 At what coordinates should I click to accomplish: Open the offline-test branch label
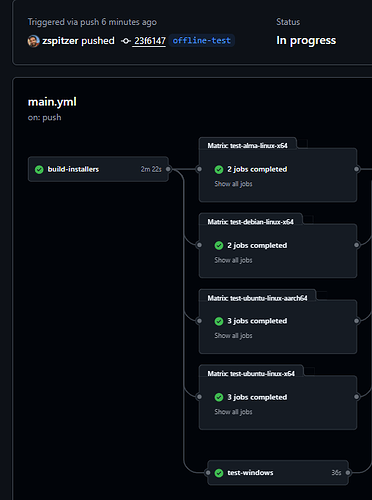point(202,41)
